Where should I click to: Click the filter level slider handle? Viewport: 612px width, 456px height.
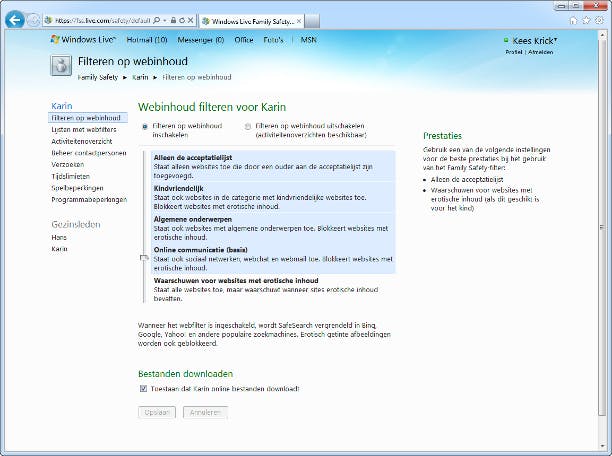pyautogui.click(x=144, y=258)
